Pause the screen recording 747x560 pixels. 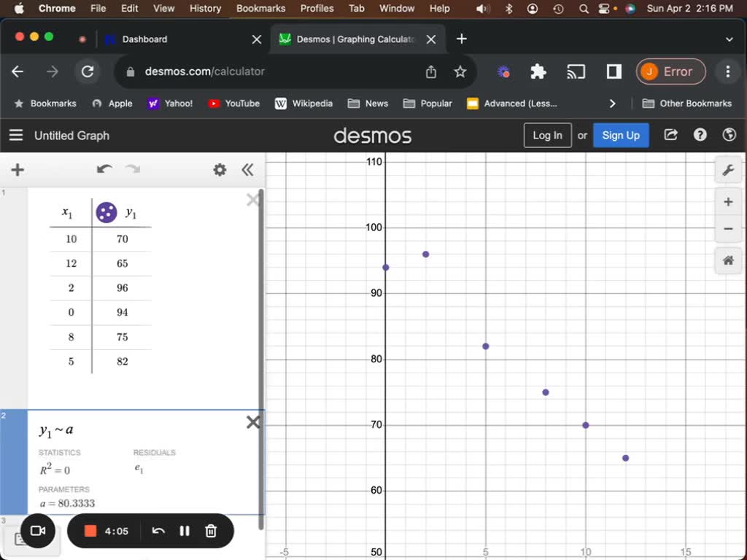pos(185,531)
